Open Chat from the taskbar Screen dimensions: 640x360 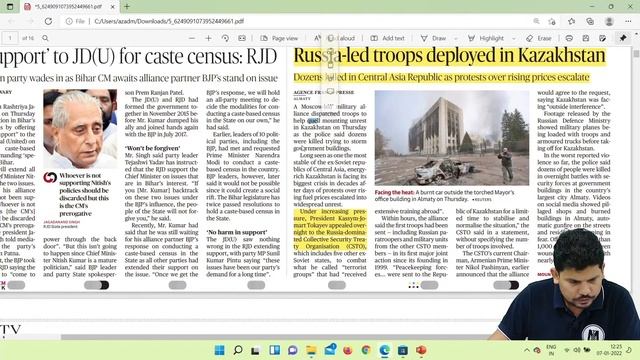tap(293, 350)
